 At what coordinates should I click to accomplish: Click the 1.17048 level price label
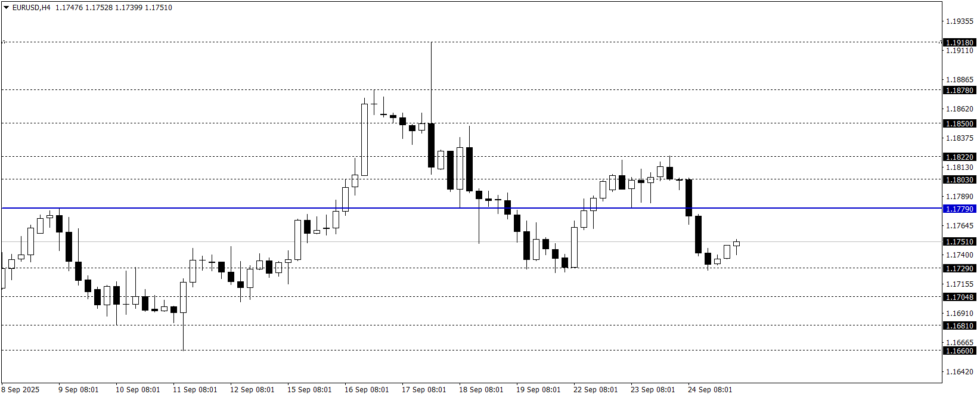tap(959, 297)
